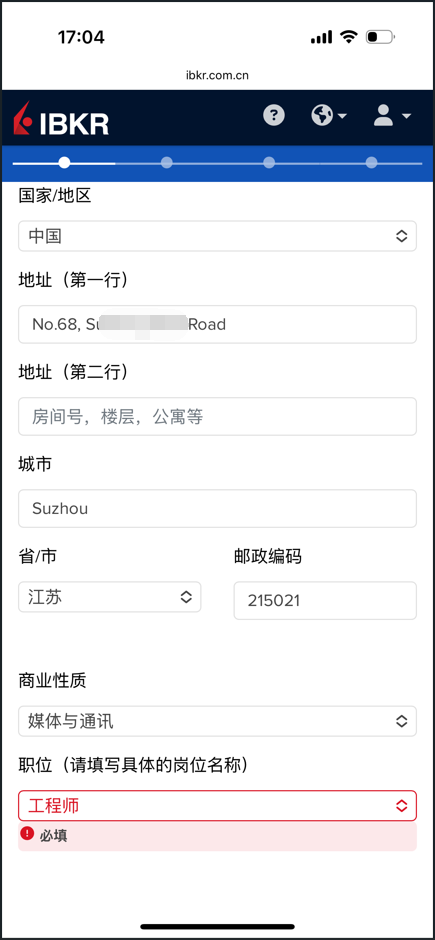Expand the 商业性质 dropdown showing 媒体与通讯
435x940 pixels.
point(218,721)
